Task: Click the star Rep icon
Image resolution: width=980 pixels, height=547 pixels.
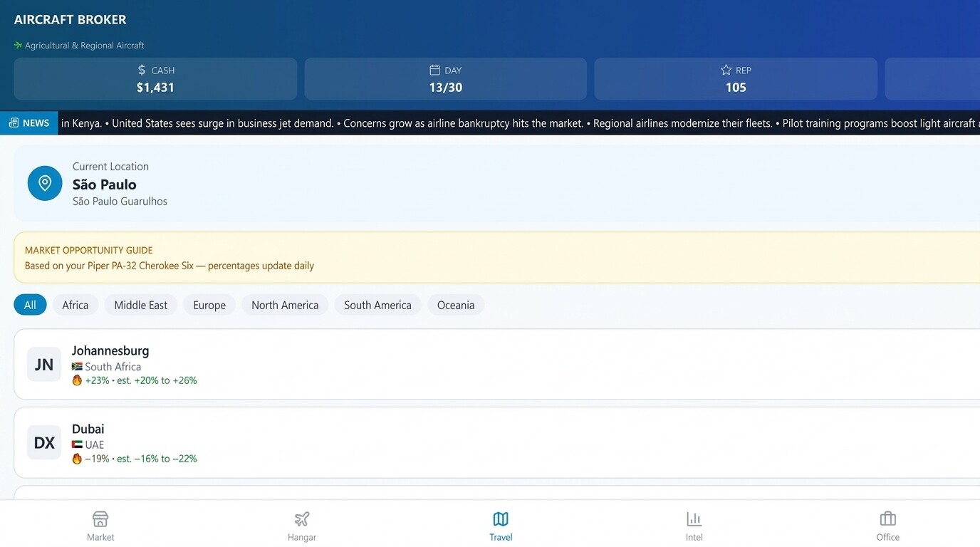Action: pyautogui.click(x=726, y=70)
